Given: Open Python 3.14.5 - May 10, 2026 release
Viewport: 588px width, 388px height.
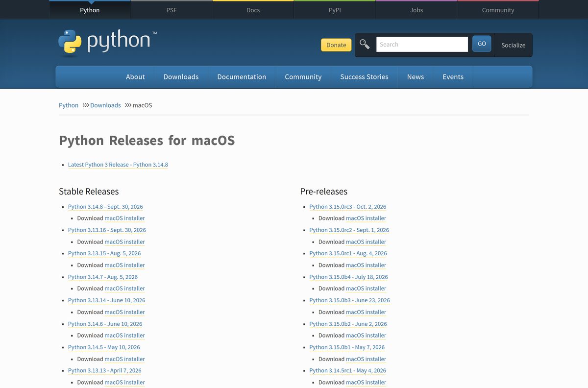Looking at the screenshot, I should pos(104,347).
